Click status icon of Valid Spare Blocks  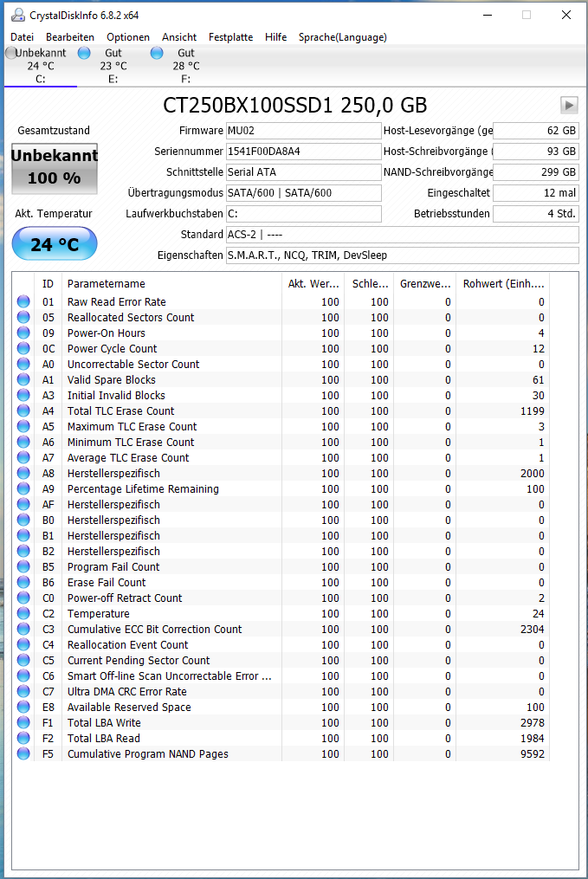pyautogui.click(x=23, y=379)
